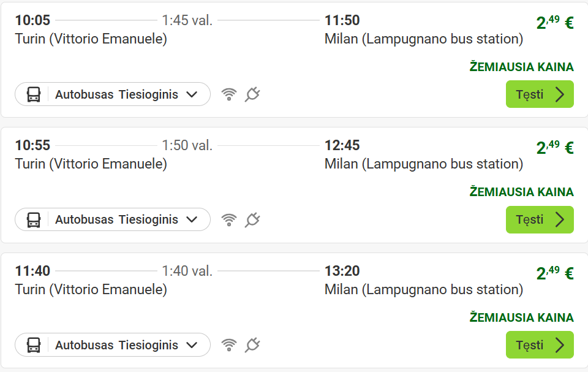Click the 10:55 departure time
Image resolution: width=588 pixels, height=372 pixels.
[x=32, y=146]
